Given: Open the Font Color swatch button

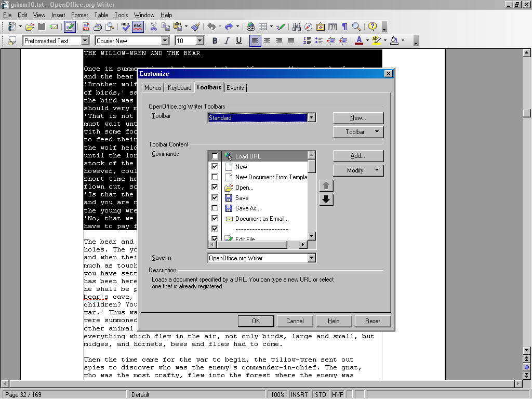Looking at the screenshot, I should [x=358, y=41].
